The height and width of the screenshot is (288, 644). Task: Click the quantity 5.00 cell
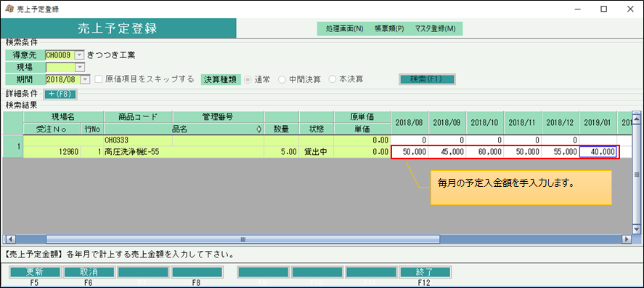281,152
